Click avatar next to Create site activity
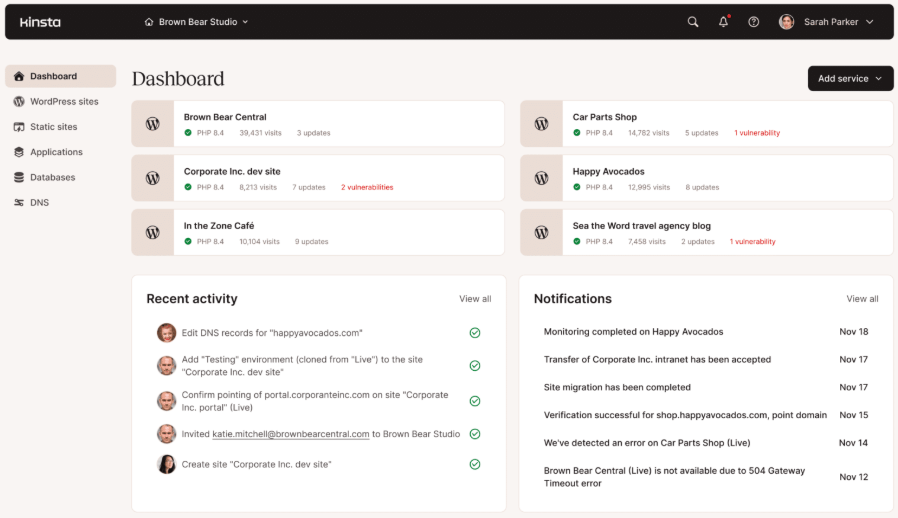The height and width of the screenshot is (518, 898). [167, 464]
